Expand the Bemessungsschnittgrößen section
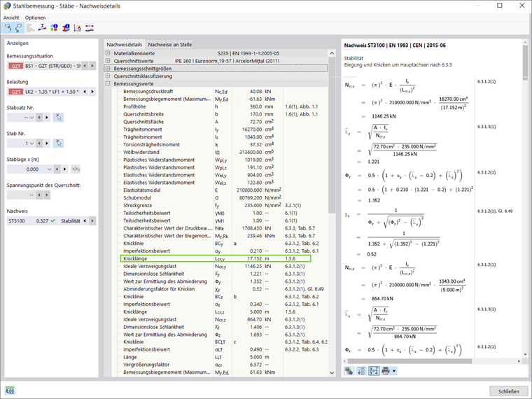Image resolution: width=532 pixels, height=399 pixels. (x=108, y=68)
